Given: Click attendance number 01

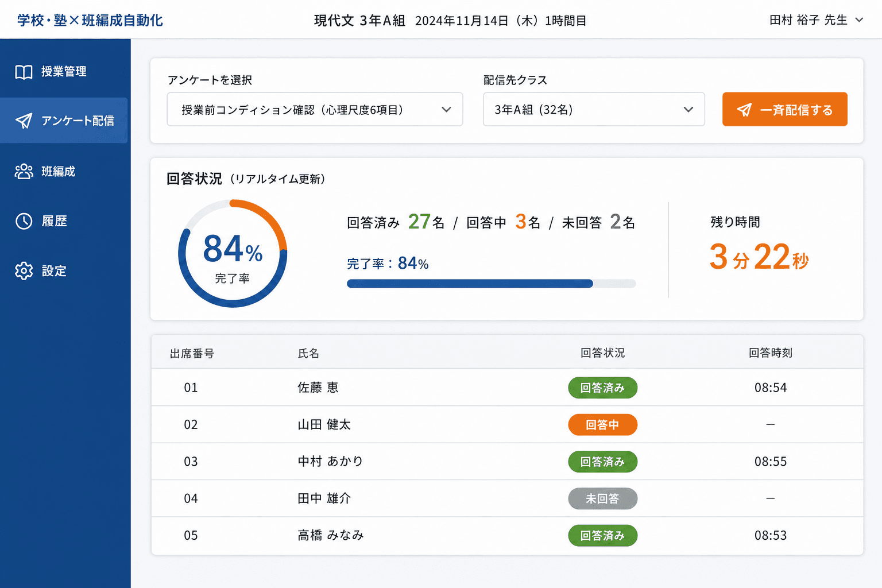Looking at the screenshot, I should [191, 388].
